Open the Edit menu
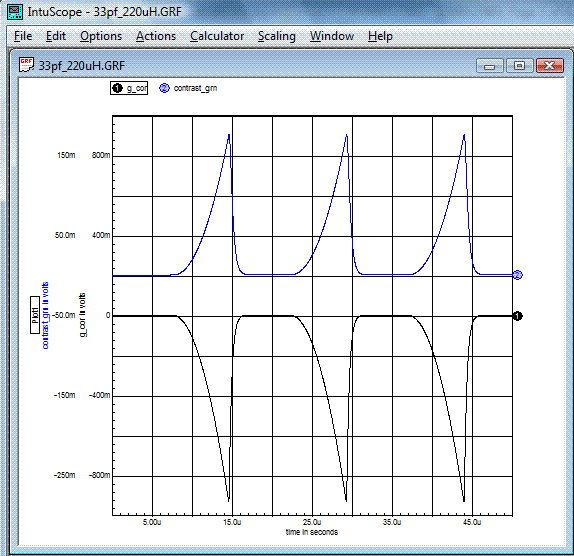 tap(56, 36)
